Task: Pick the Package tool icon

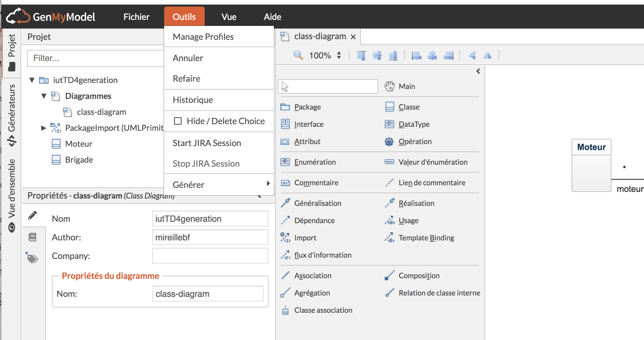Action: pos(285,107)
